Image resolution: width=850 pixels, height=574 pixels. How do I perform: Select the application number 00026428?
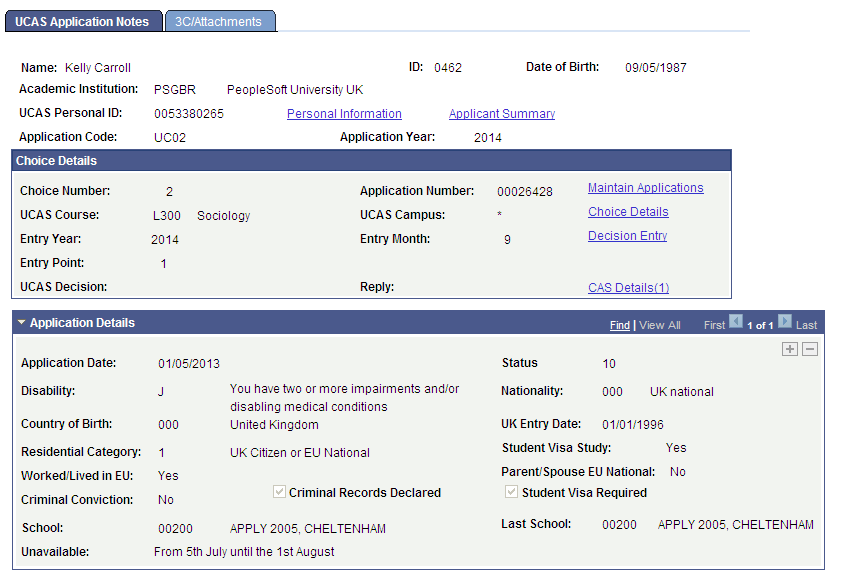[525, 192]
